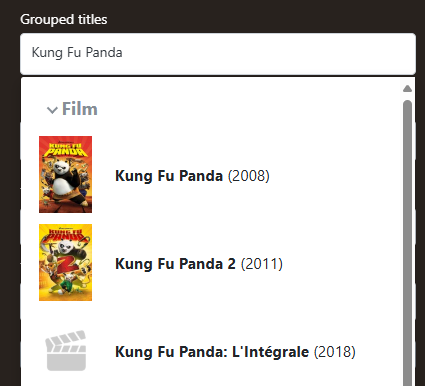Focus the Grouped titles search field
The height and width of the screenshot is (386, 425).
pos(218,54)
